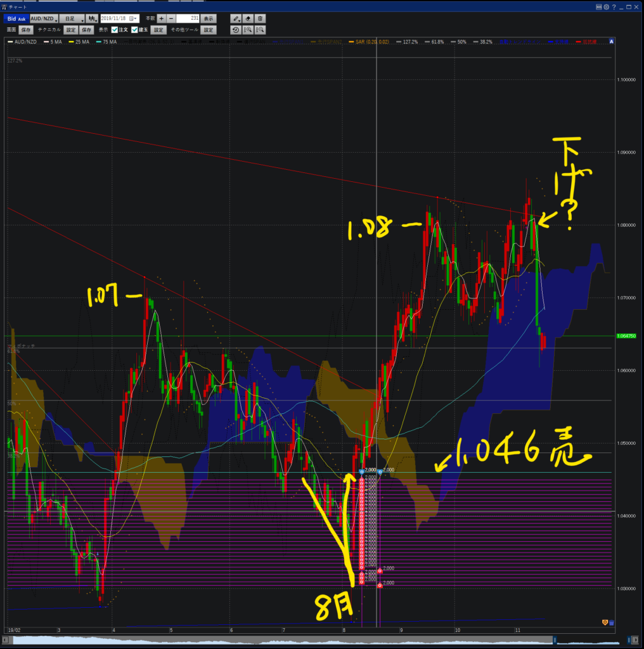
Task: Open the settings gear in title bar
Action: 606,7
